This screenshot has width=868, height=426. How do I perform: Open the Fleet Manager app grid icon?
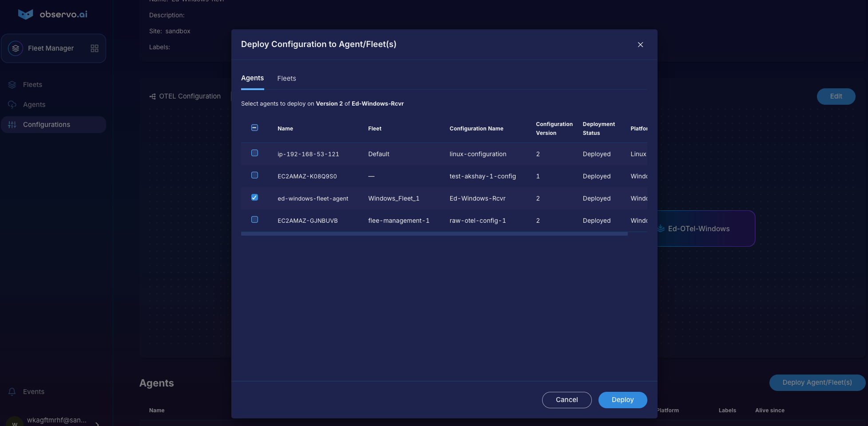tap(95, 48)
